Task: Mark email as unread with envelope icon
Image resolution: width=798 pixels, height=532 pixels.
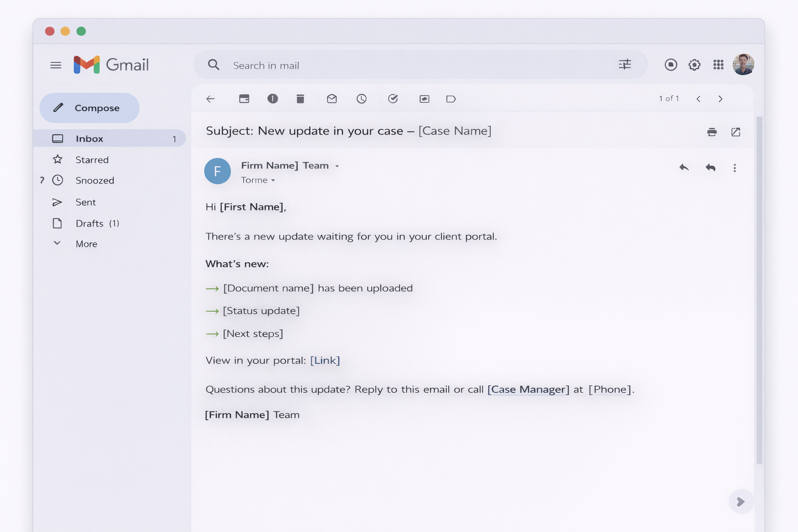Action: [x=332, y=99]
